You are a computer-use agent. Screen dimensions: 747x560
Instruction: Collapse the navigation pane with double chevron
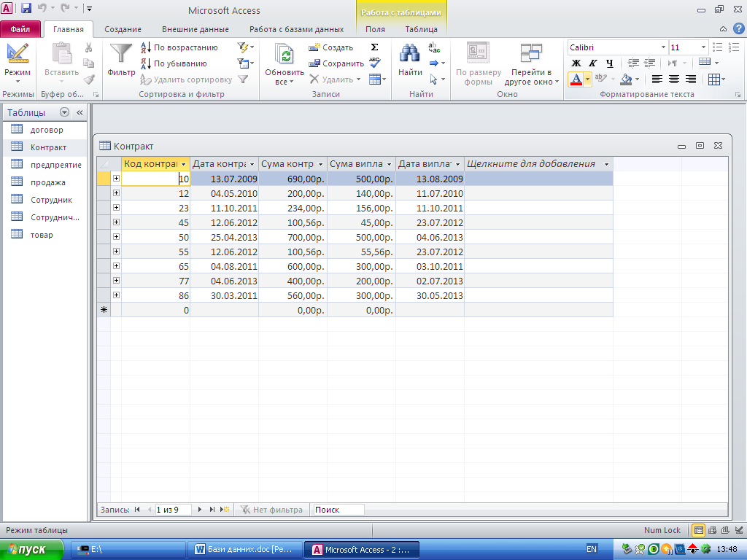coord(80,112)
